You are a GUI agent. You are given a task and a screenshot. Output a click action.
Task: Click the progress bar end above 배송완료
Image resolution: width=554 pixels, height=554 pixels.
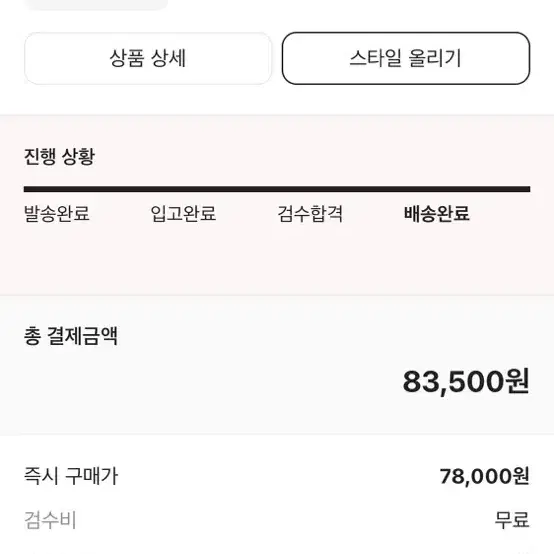467,189
